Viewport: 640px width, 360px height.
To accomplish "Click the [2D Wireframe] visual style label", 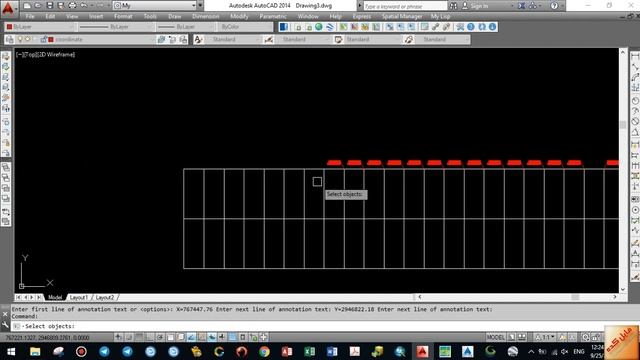I will point(56,55).
